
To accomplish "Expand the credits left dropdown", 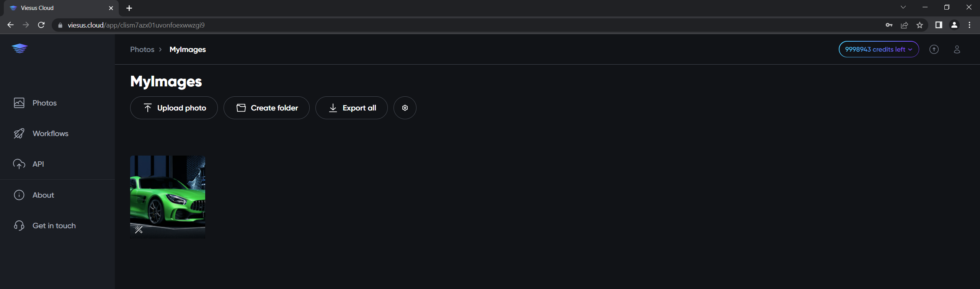I will pyautogui.click(x=879, y=49).
